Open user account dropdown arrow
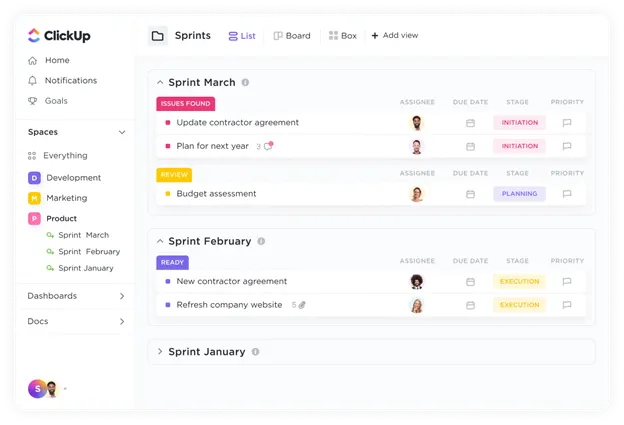 [65, 389]
